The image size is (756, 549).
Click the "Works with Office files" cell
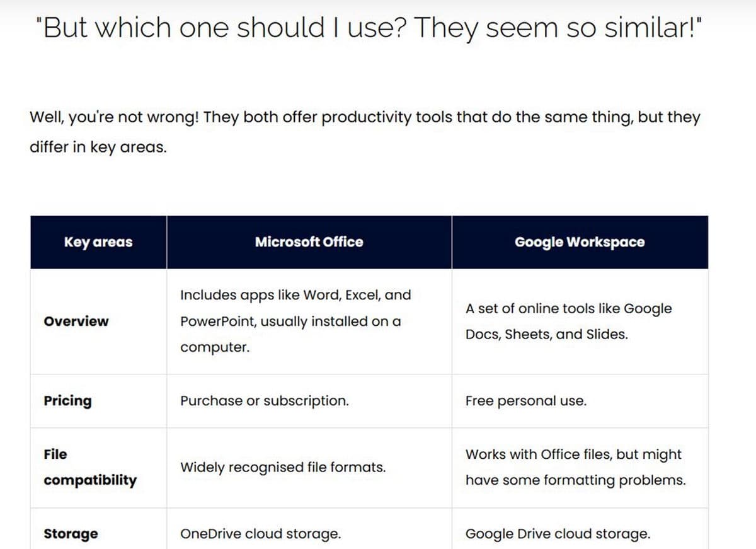pos(573,454)
